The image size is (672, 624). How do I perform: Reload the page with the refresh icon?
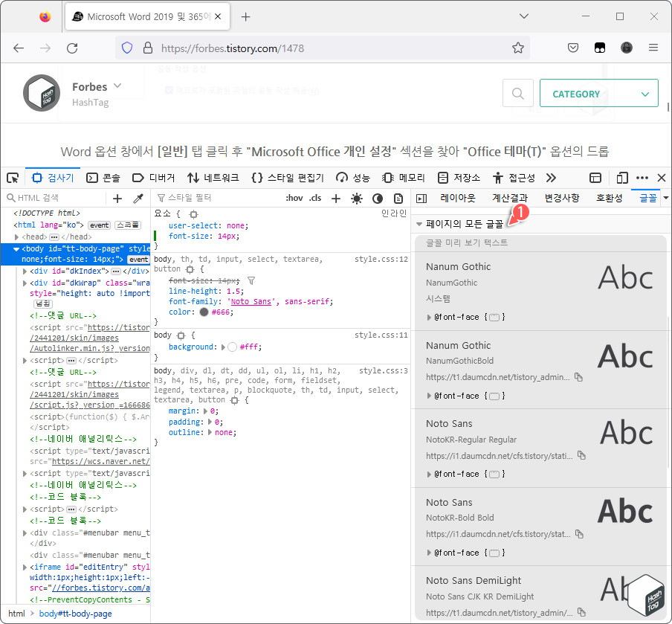click(72, 48)
